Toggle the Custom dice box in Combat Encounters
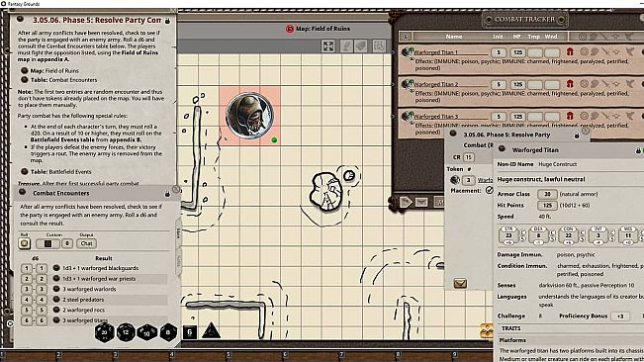The height and width of the screenshot is (362, 644). coord(47,243)
